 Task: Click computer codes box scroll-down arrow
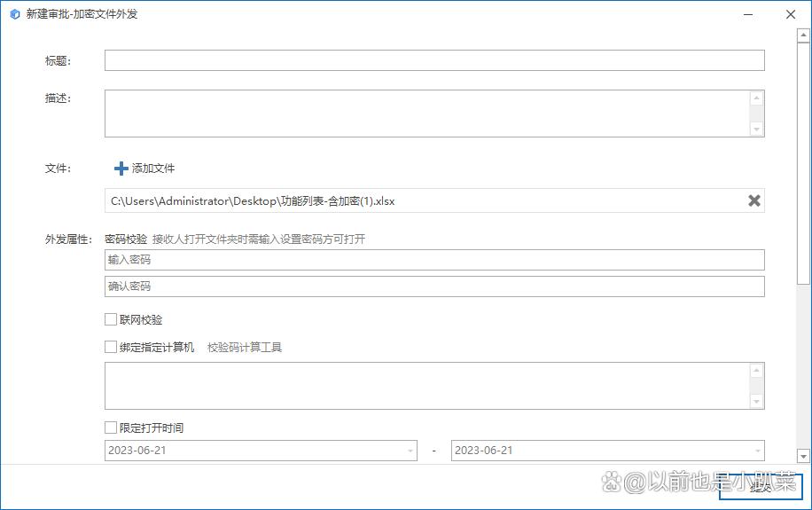(756, 401)
